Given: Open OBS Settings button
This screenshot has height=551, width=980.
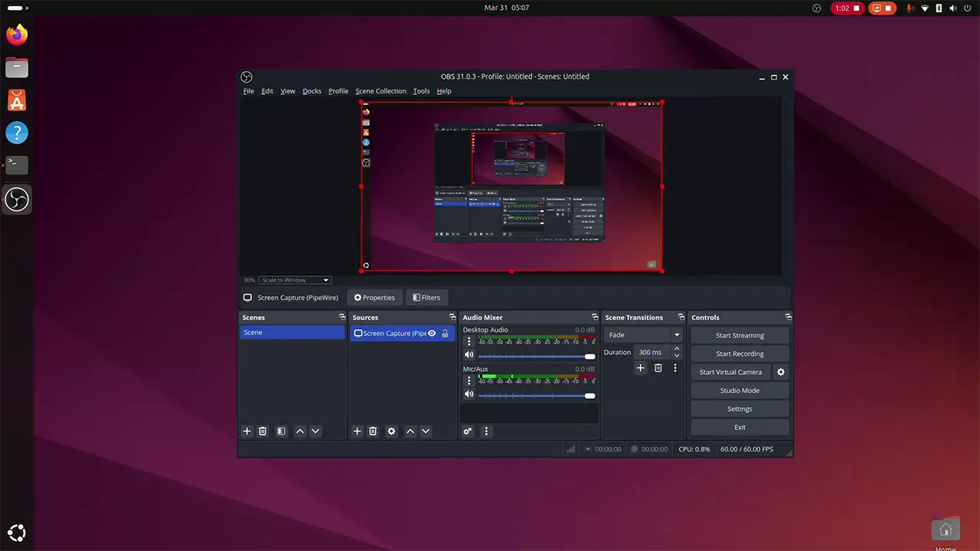Looking at the screenshot, I should (740, 409).
